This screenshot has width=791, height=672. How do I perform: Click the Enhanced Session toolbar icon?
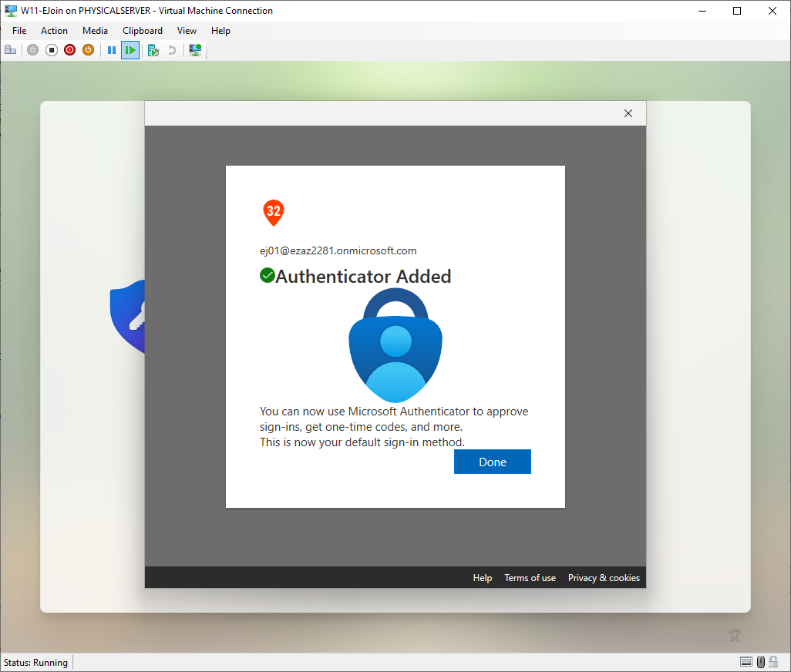point(195,50)
